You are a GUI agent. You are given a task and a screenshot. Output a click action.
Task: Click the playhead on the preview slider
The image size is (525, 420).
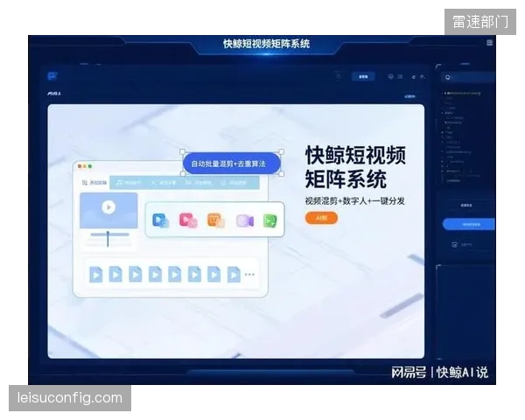tap(108, 239)
